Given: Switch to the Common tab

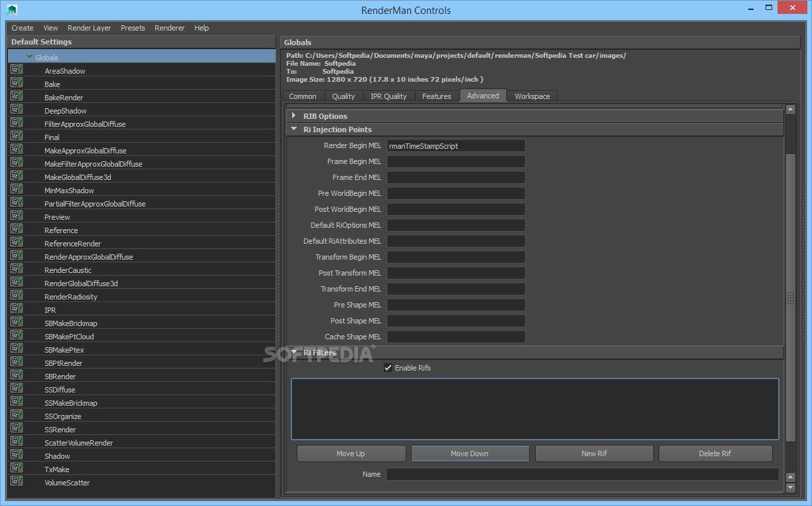Looking at the screenshot, I should tap(303, 96).
